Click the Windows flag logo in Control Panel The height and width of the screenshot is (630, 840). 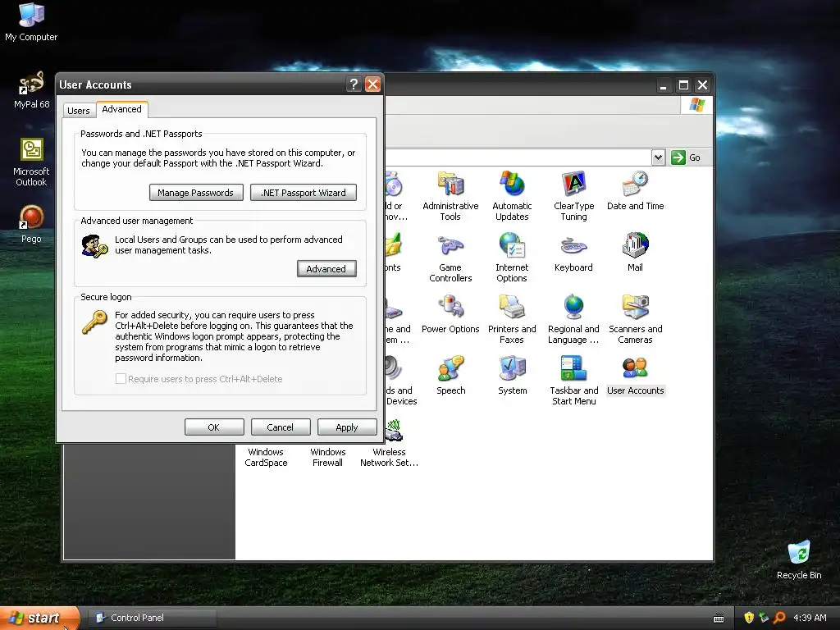(x=696, y=104)
